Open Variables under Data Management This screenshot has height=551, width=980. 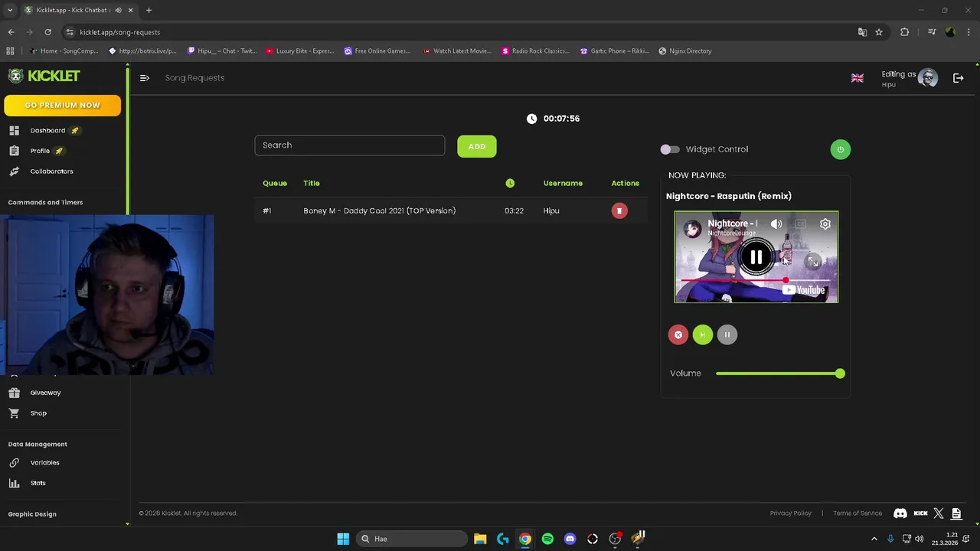[44, 463]
